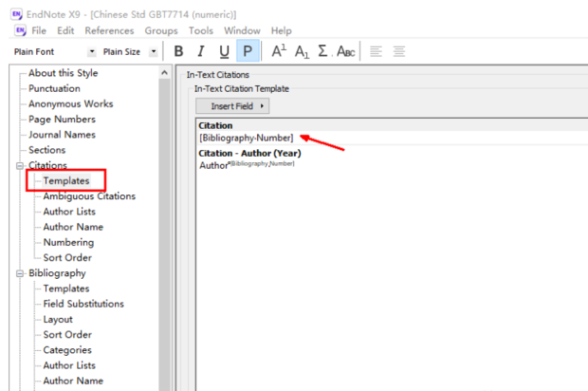Click the align left icon
588x391 pixels.
[376, 51]
